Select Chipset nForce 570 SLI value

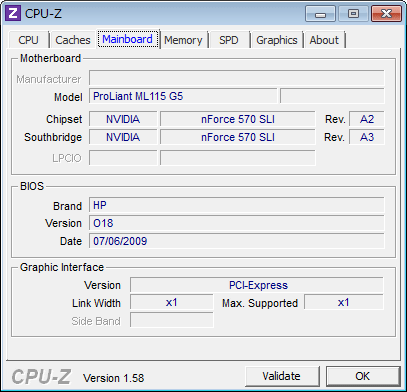tap(238, 119)
